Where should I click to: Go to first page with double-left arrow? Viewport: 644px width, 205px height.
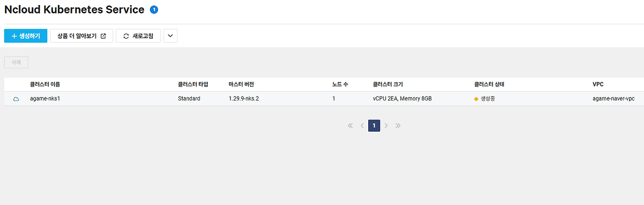tap(350, 126)
